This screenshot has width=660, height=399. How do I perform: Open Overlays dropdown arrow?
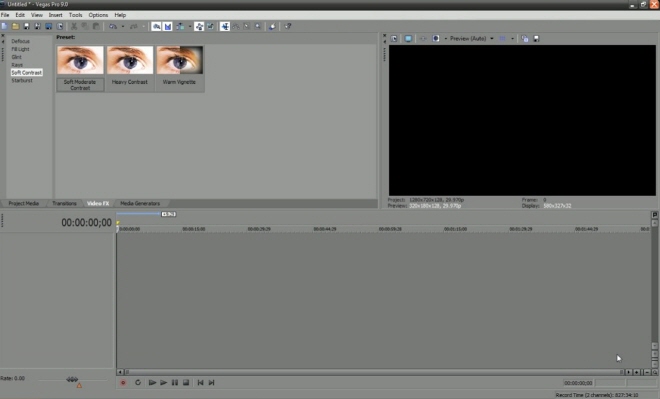pyautogui.click(x=512, y=38)
